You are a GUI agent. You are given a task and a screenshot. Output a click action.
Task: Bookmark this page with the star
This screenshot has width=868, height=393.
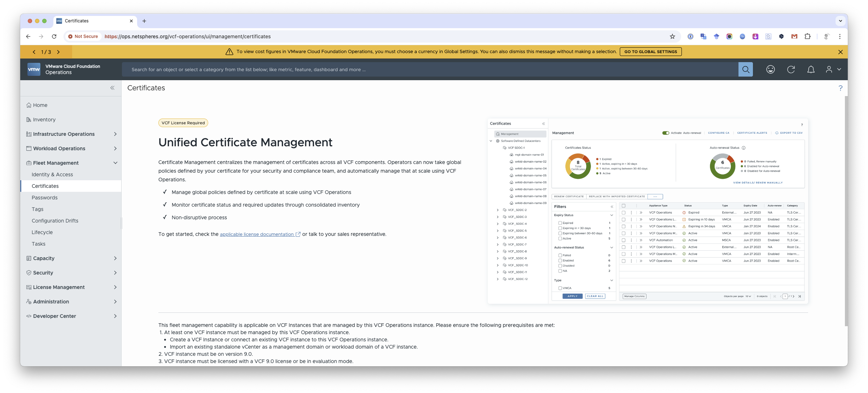click(x=672, y=36)
